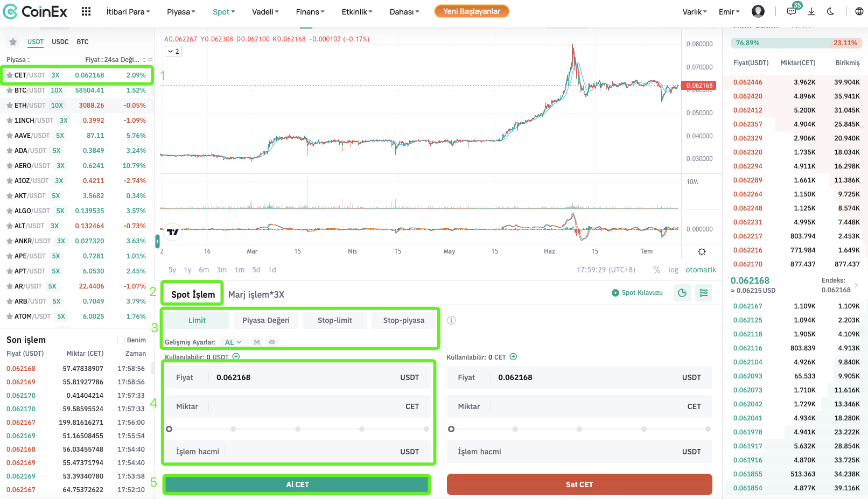The image size is (868, 499).
Task: Toggle otomatik scale on chart
Action: click(x=701, y=270)
